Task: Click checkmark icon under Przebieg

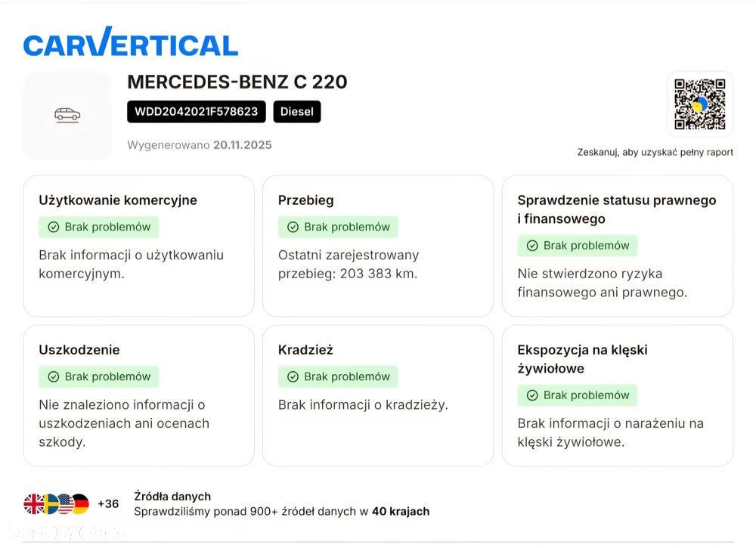Action: (x=293, y=227)
